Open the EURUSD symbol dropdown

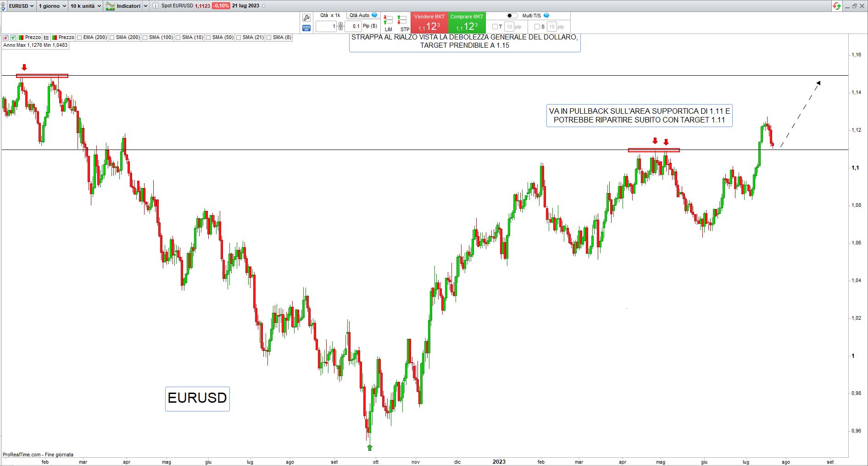21,6
